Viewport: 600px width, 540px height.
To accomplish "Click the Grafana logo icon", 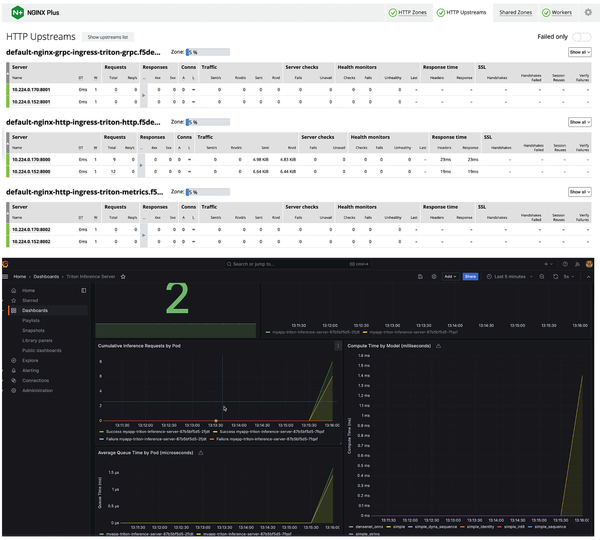I will [x=7, y=265].
